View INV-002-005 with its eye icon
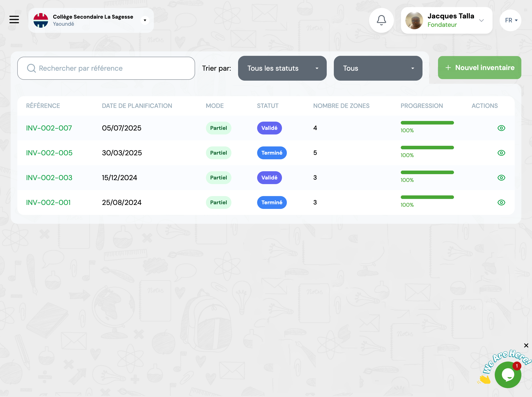The image size is (532, 397). pyautogui.click(x=501, y=153)
